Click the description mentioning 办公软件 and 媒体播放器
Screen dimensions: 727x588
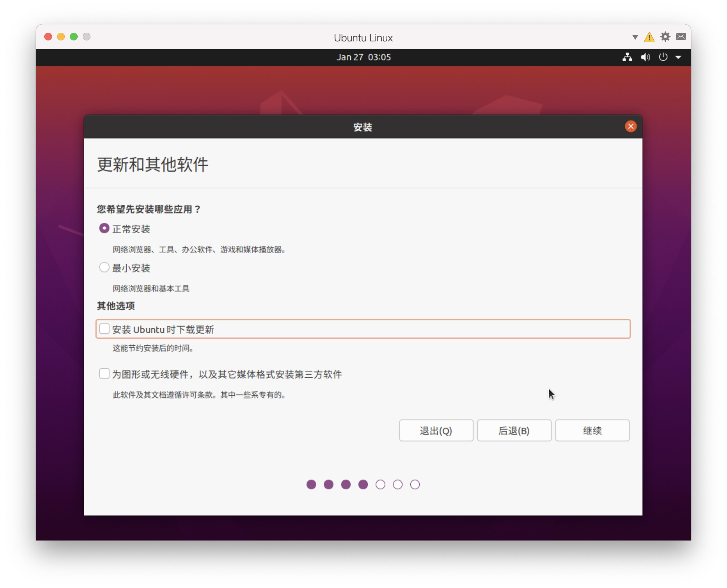200,250
